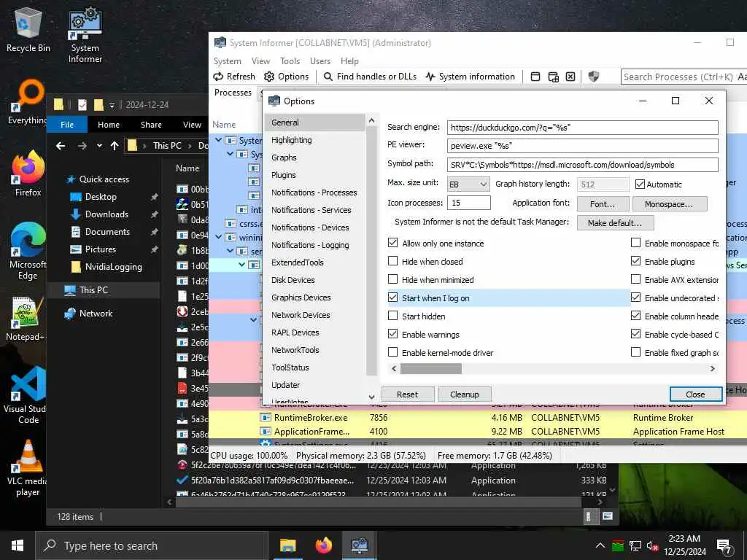This screenshot has width=747, height=560.
Task: Open the System Informer desktop shortcut
Action: click(x=85, y=35)
